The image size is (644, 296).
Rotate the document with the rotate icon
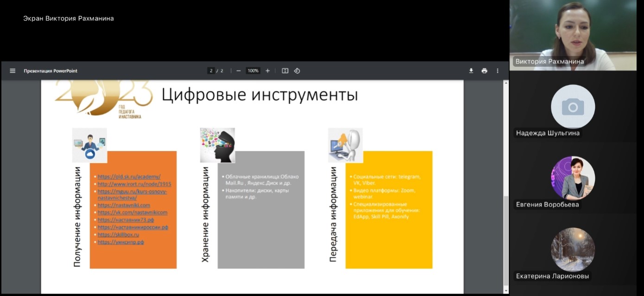[297, 71]
